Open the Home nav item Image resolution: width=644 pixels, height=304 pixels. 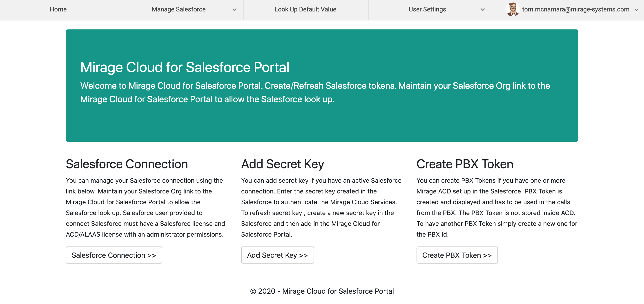pos(58,9)
